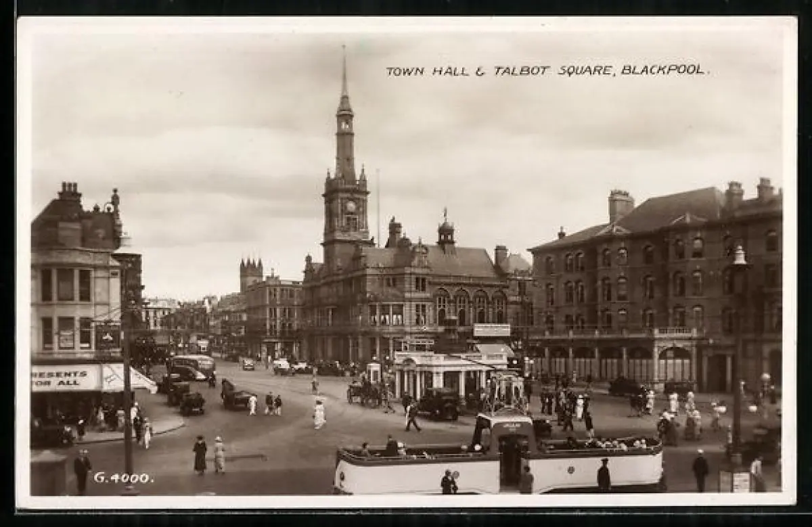Click the 'G.4000.' postcard number
812x527 pixels.
122,478
